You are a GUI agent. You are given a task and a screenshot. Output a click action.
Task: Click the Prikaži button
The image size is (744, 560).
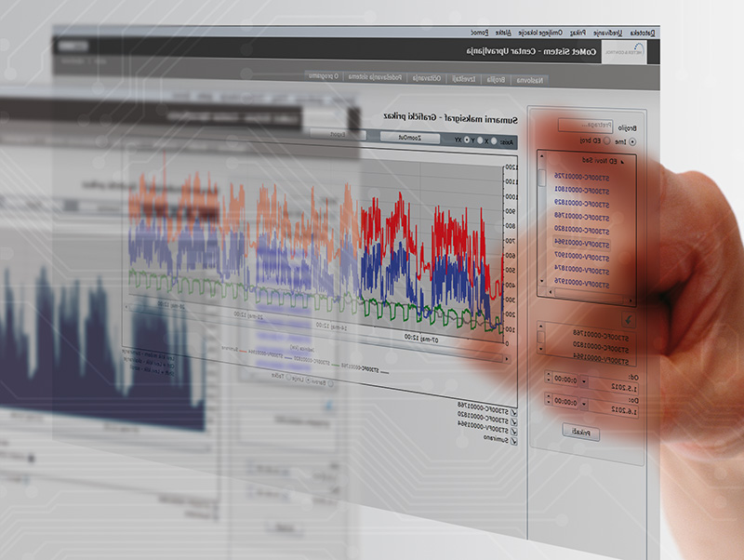[x=580, y=433]
